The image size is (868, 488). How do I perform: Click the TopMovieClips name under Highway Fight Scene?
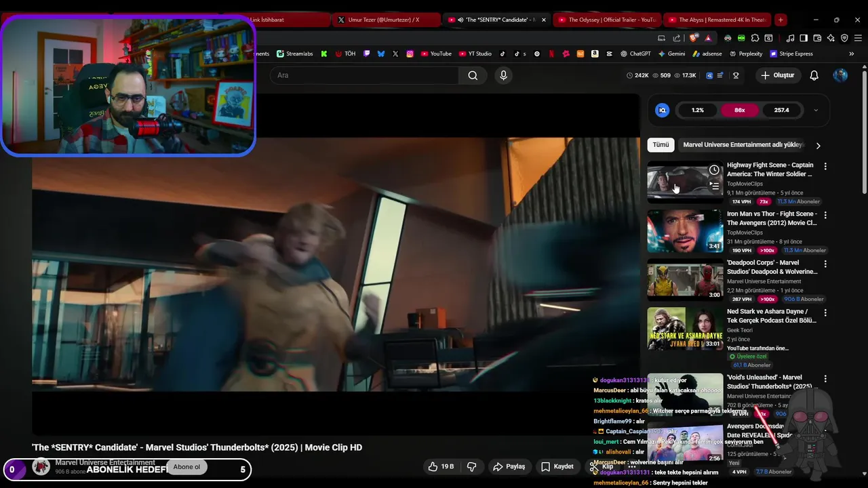pyautogui.click(x=745, y=184)
